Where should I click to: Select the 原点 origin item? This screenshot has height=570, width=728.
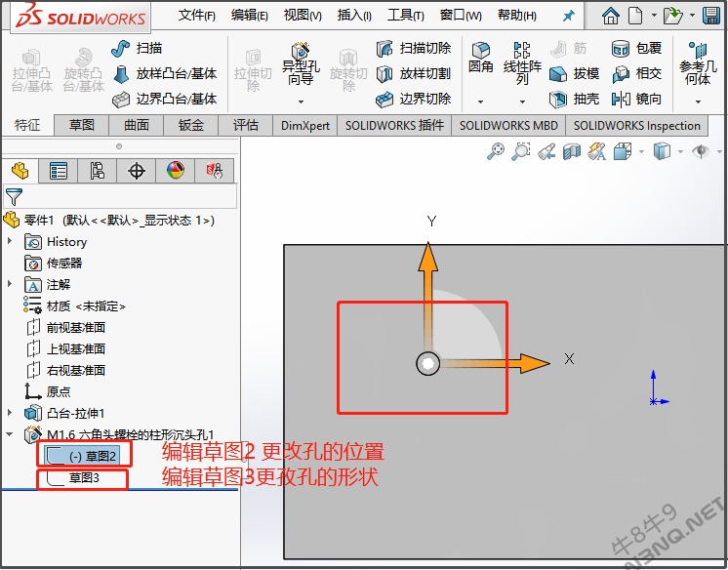(x=48, y=391)
